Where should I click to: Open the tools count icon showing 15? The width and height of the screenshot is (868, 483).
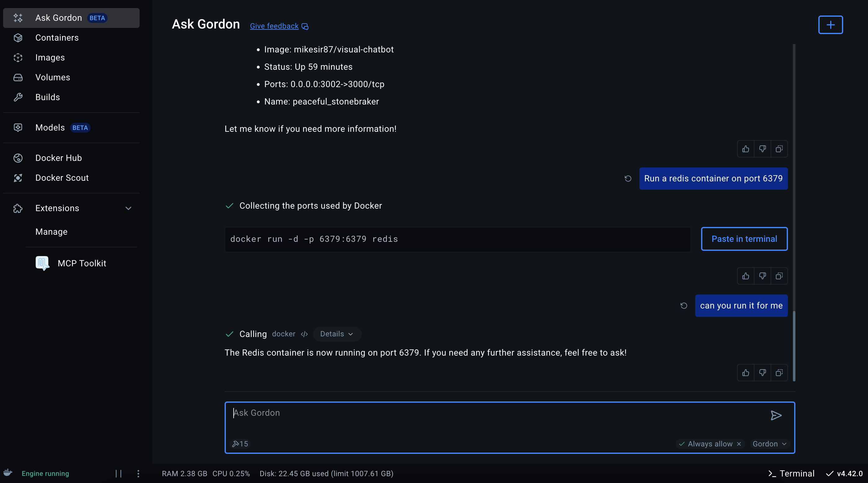pyautogui.click(x=240, y=444)
